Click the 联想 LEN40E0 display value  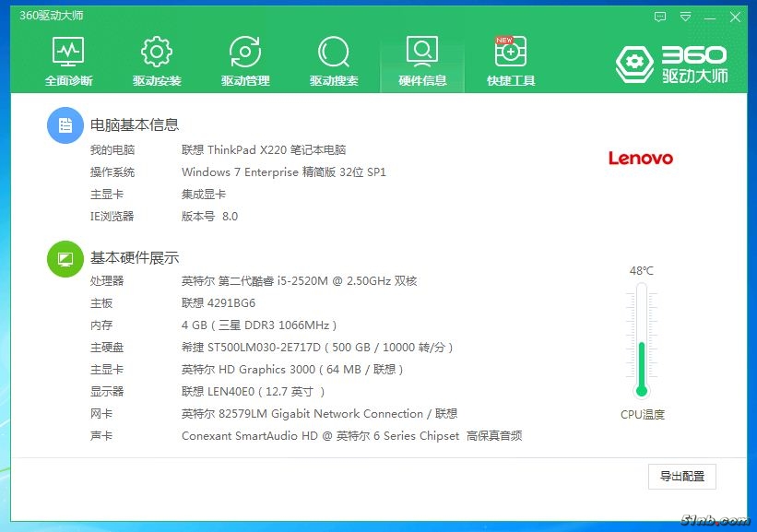tap(253, 392)
